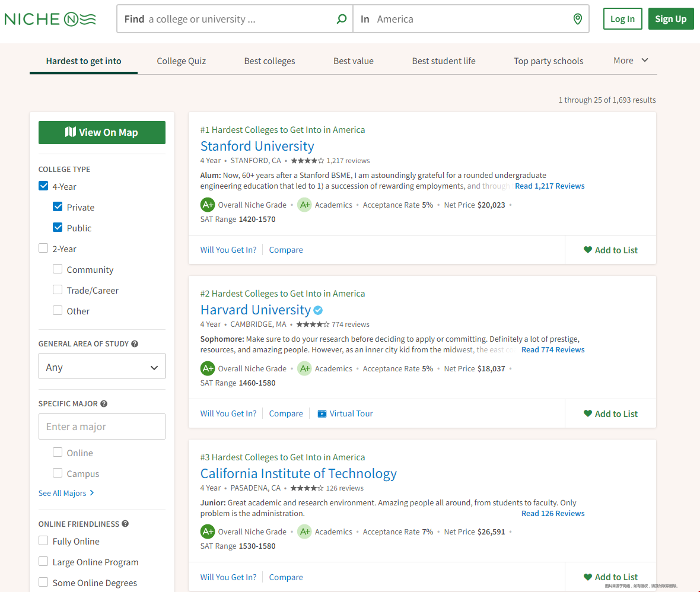
Task: Uncheck the Private checkbox
Action: pyautogui.click(x=58, y=206)
